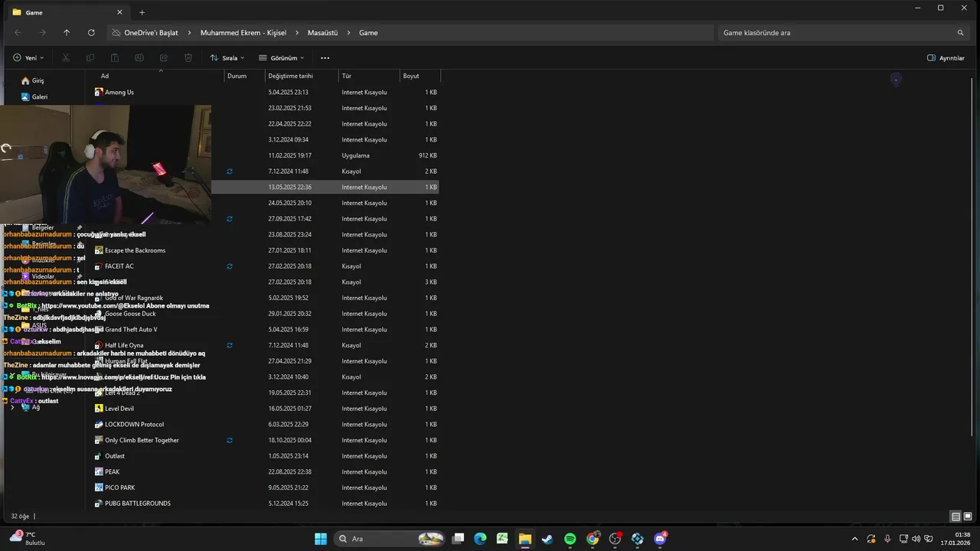Click the Windows Start button
Image resolution: width=980 pixels, height=551 pixels.
tap(321, 539)
